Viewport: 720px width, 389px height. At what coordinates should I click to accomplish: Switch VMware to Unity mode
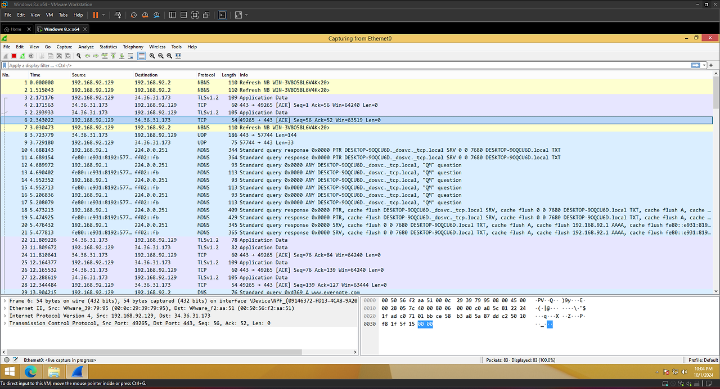point(206,15)
